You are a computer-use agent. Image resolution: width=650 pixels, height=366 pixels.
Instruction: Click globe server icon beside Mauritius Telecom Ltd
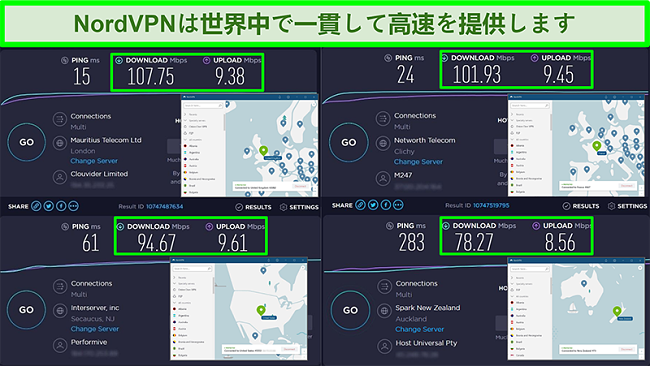click(x=60, y=143)
